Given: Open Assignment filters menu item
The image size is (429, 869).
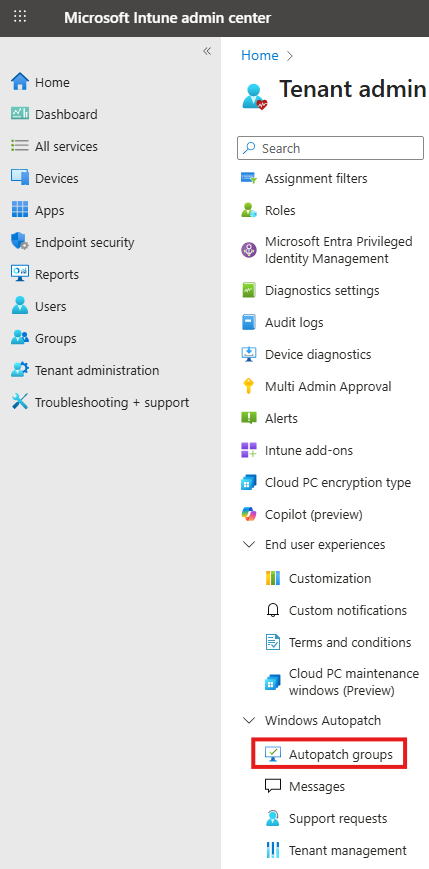Looking at the screenshot, I should click(x=316, y=178).
